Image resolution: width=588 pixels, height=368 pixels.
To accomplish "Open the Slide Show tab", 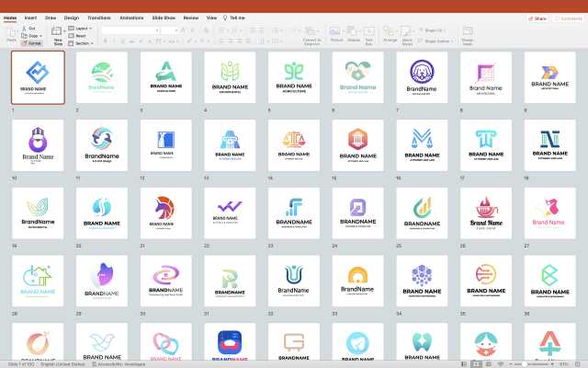I will tap(164, 17).
